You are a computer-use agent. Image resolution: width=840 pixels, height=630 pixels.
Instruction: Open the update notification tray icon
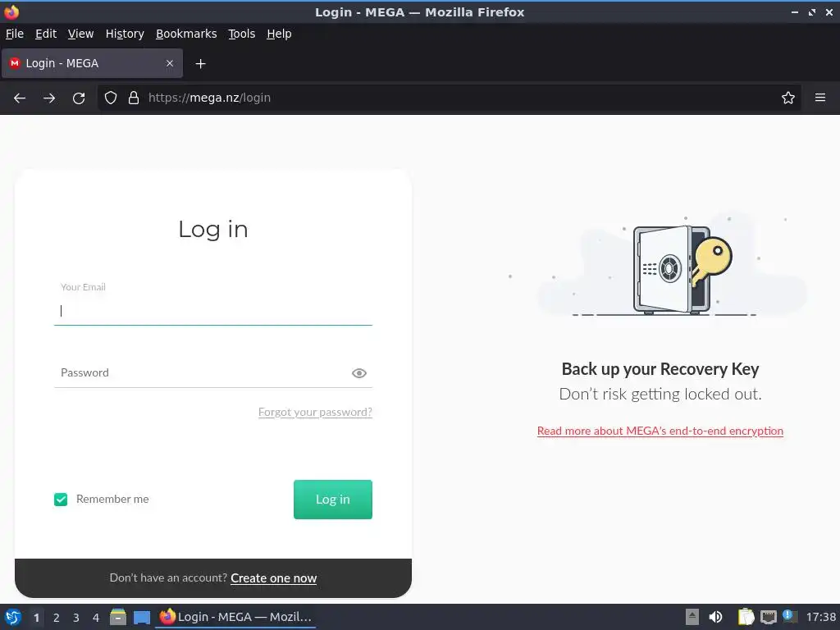point(790,616)
